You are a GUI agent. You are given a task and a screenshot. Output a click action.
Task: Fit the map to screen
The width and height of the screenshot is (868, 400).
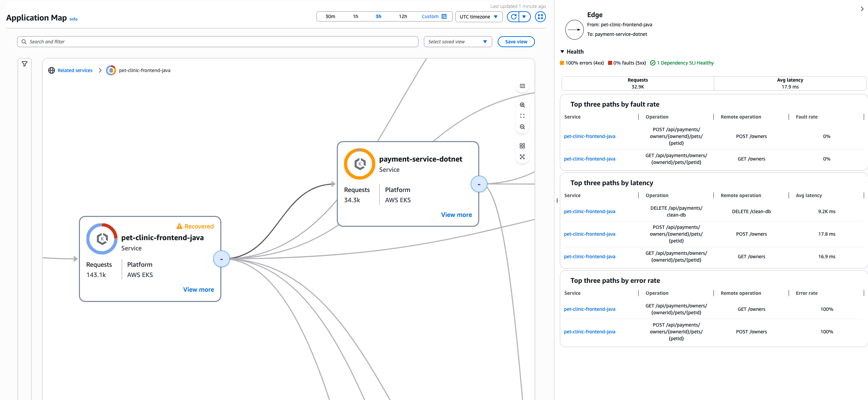[522, 116]
